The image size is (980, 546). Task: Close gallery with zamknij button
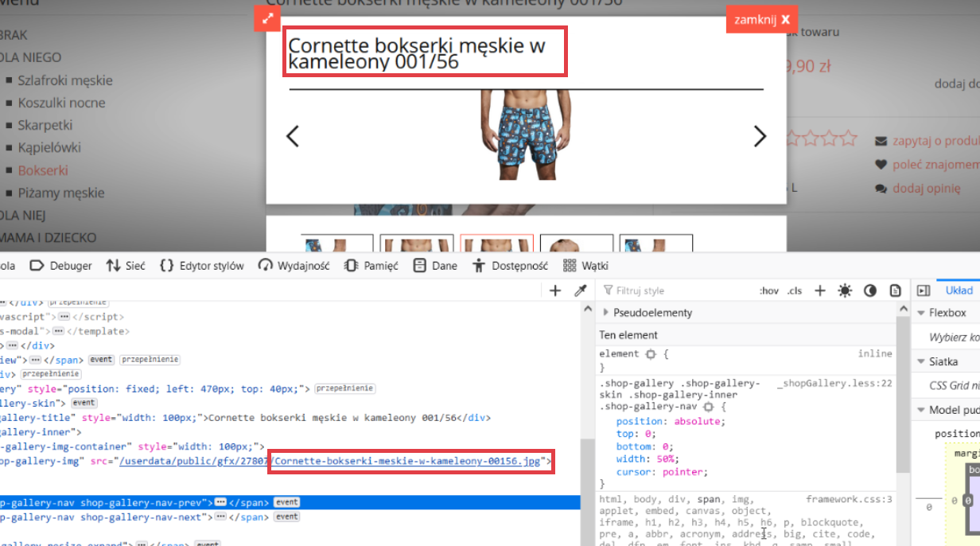click(761, 20)
